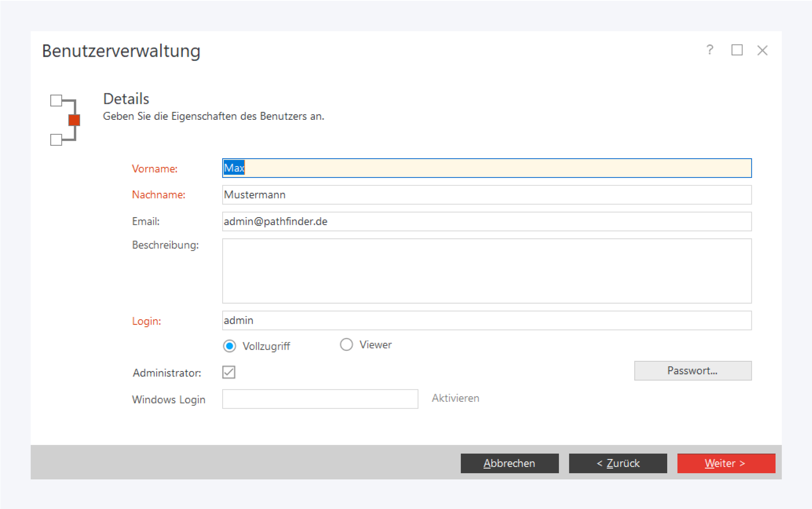
Task: Click the bottom wizard step box
Action: pyautogui.click(x=56, y=140)
